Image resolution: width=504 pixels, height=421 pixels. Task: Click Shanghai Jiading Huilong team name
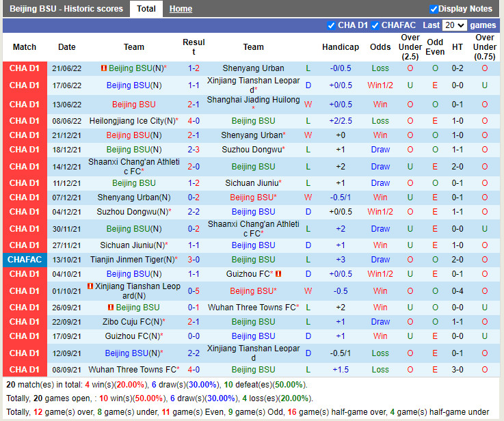pos(253,100)
